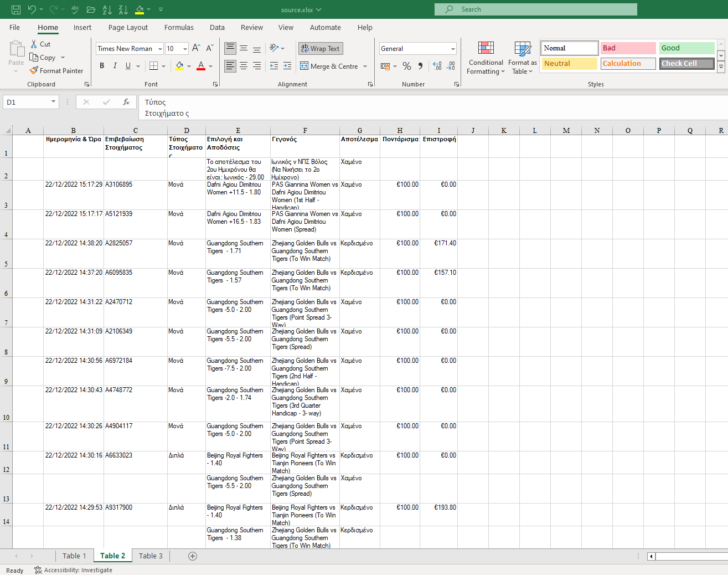Decrease font size icon
The width and height of the screenshot is (728, 575).
click(x=210, y=48)
